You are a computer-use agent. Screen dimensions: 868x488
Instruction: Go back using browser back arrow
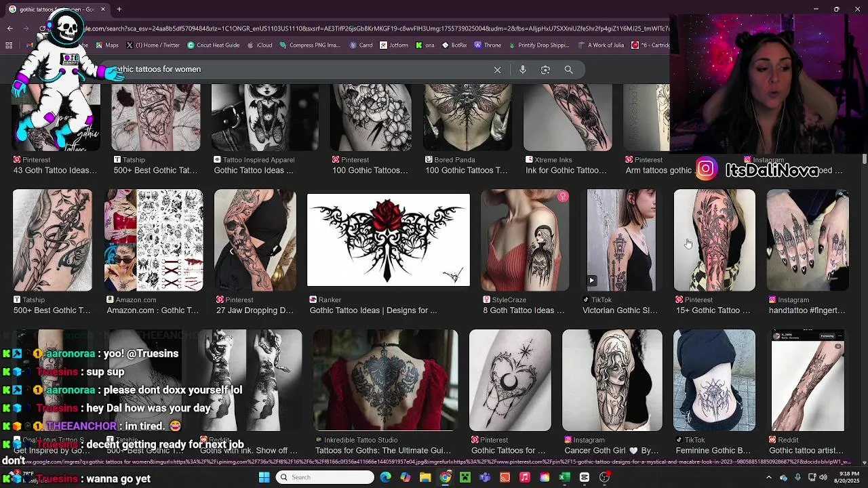(9, 28)
